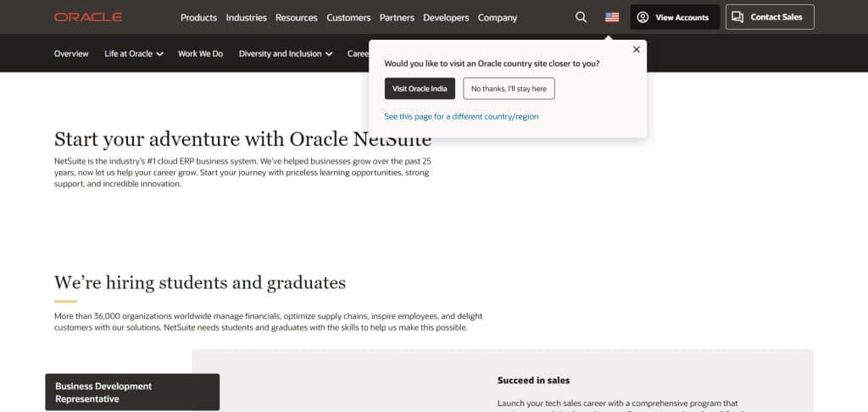Open the Developers menu
Viewport: 868px width, 412px height.
pos(446,18)
